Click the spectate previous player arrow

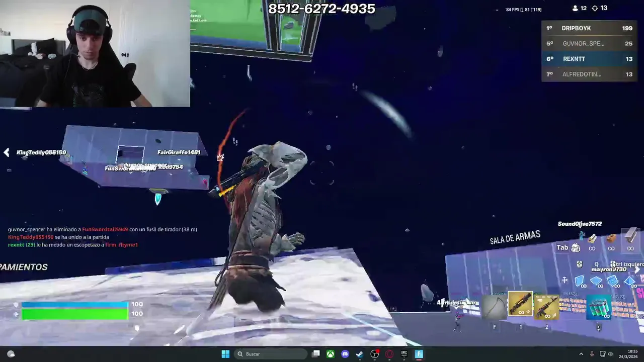coord(6,152)
